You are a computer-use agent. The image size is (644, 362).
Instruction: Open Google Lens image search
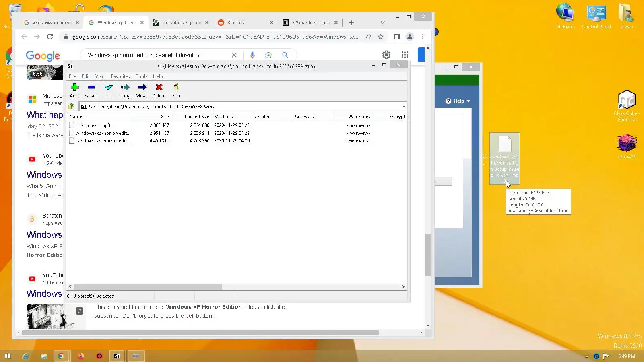pos(268,55)
